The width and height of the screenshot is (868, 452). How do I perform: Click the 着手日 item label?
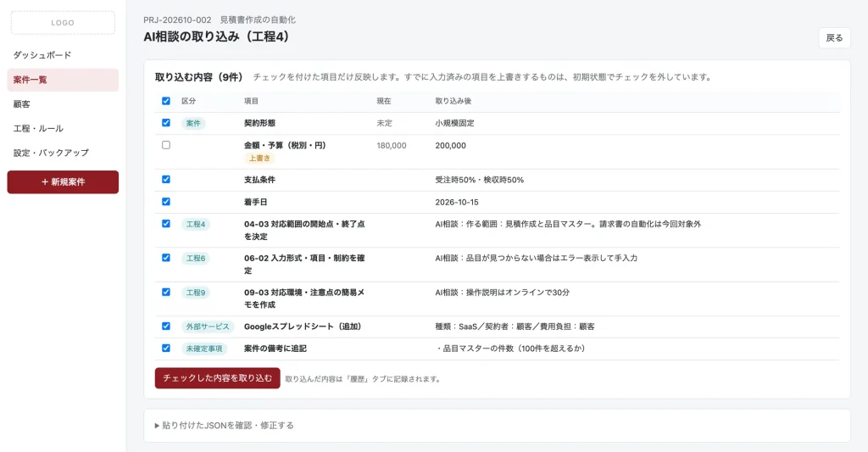coord(256,202)
